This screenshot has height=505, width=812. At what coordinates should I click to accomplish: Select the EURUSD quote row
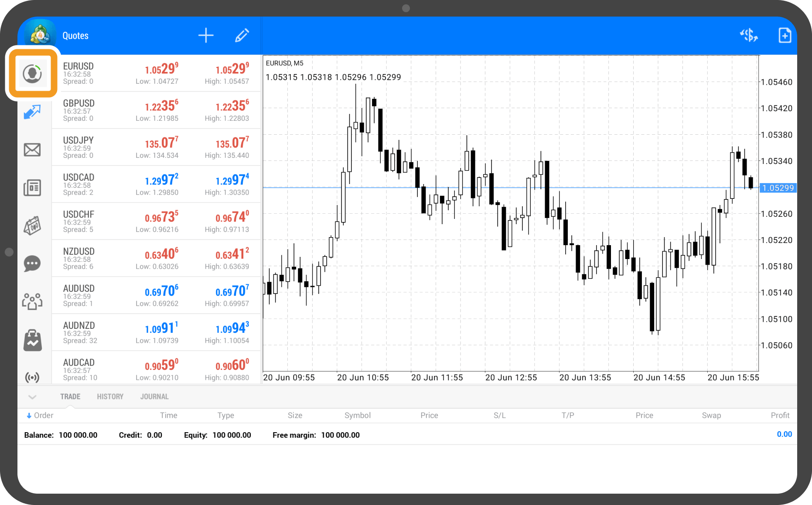coord(156,73)
